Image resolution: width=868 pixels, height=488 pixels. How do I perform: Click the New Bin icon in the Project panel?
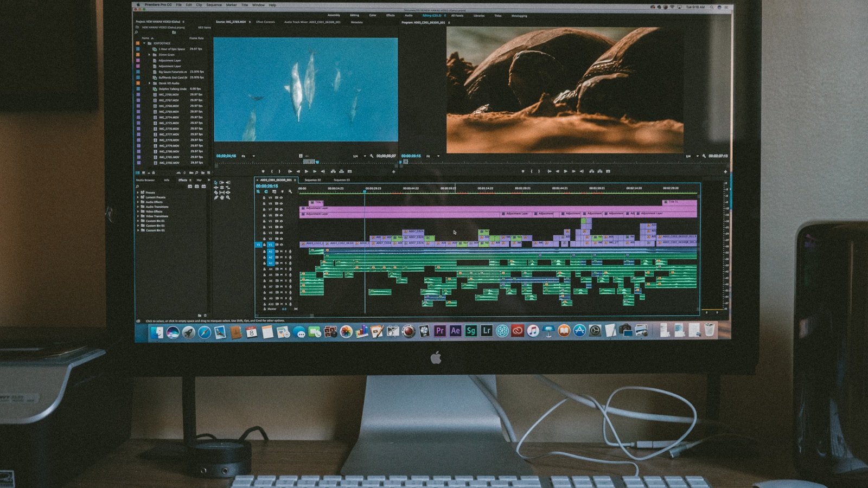click(x=200, y=316)
